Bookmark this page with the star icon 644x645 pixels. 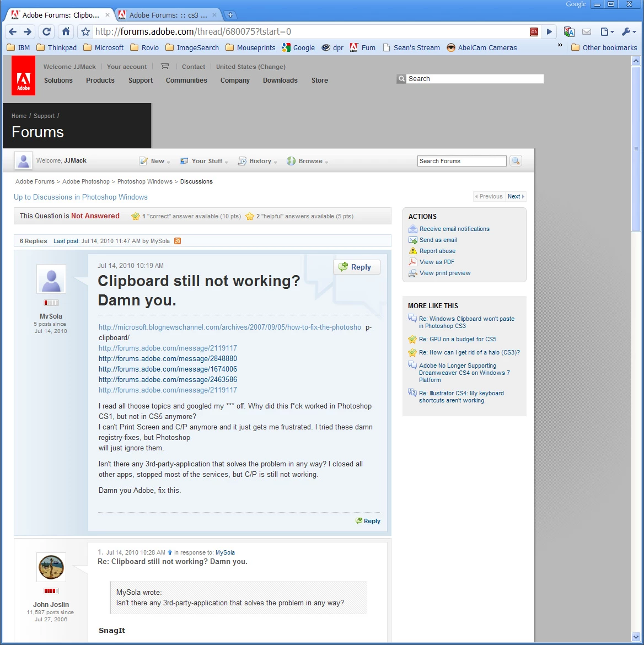(85, 31)
